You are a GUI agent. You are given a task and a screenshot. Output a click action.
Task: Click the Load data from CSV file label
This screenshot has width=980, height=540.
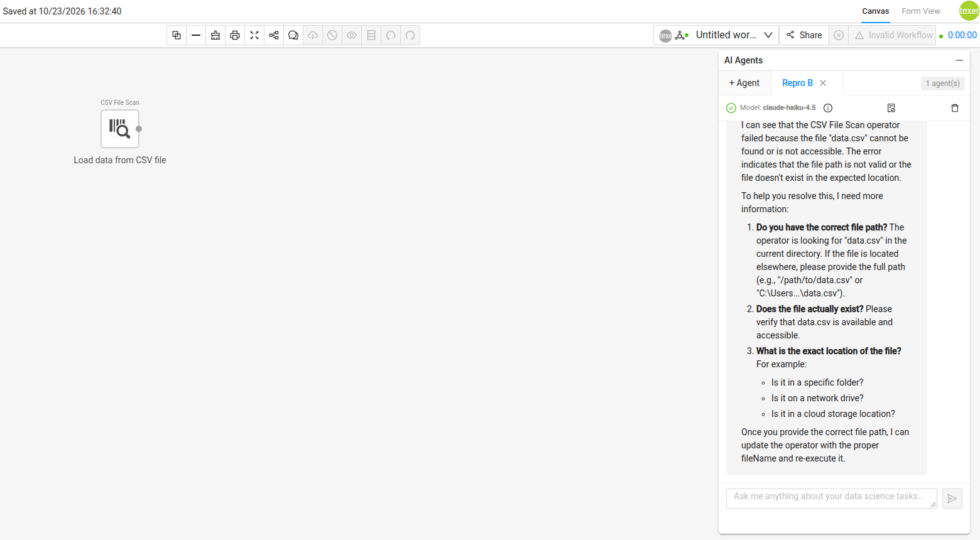120,160
